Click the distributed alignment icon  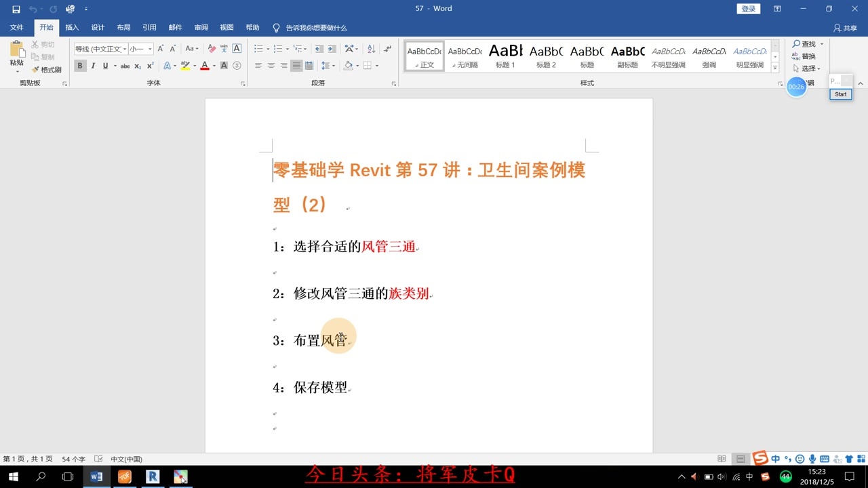pos(309,66)
